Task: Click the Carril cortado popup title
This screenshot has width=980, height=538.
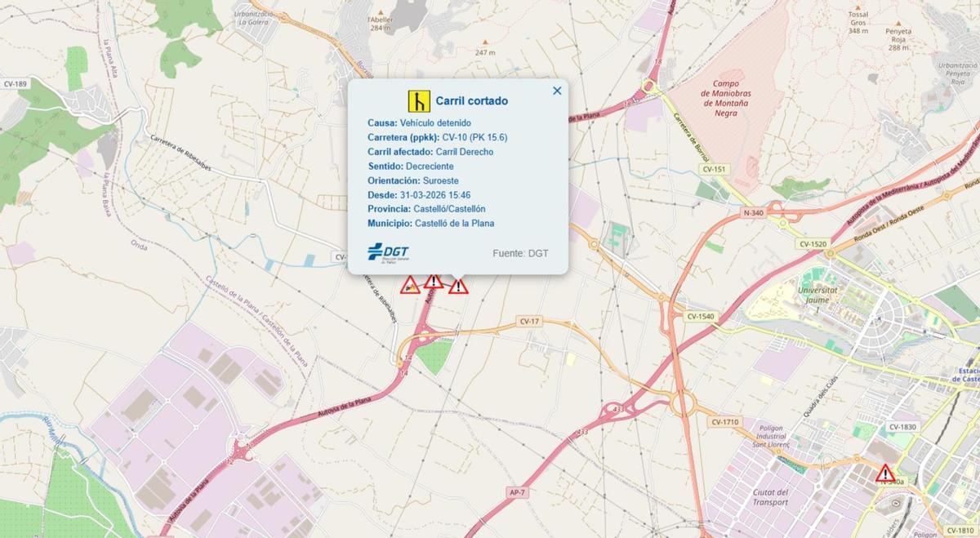Action: click(x=471, y=101)
